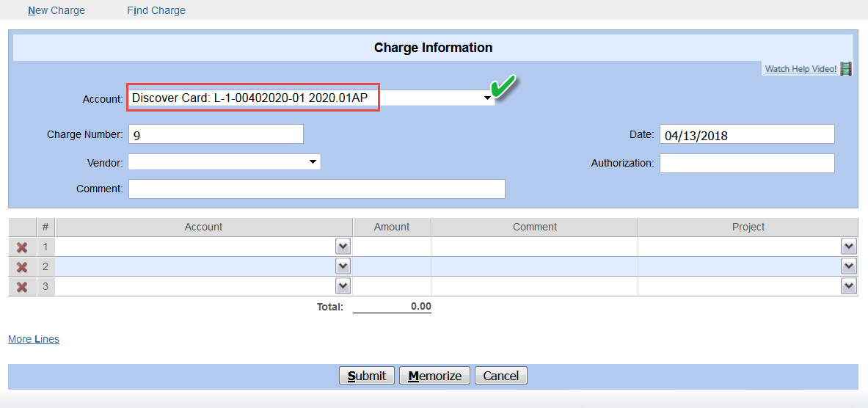Open the Watch Help Video link
This screenshot has width=868, height=408.
tap(800, 69)
